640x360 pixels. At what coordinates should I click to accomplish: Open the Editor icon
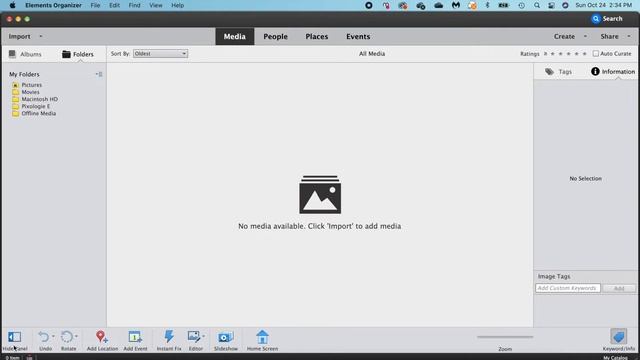[x=194, y=337]
